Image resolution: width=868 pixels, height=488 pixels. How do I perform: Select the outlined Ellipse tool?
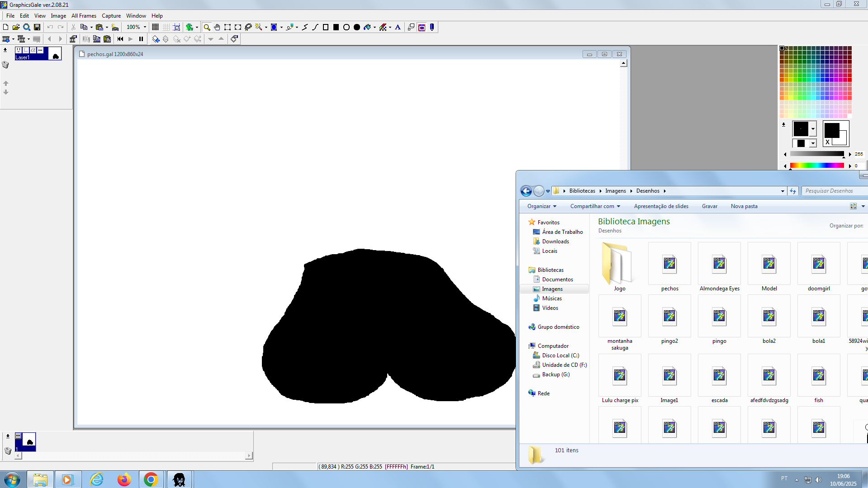pyautogui.click(x=346, y=27)
